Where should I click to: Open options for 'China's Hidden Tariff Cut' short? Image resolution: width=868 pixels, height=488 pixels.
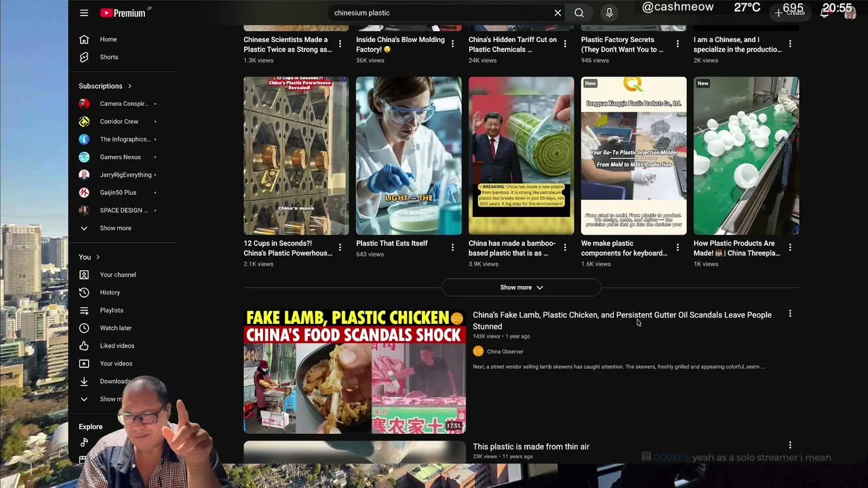(565, 44)
